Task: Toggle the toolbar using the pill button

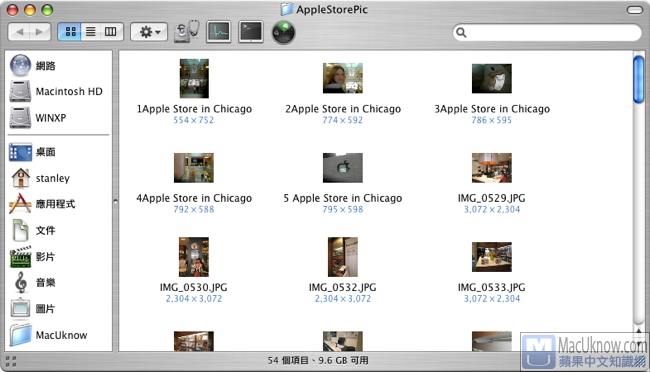Action: point(634,10)
